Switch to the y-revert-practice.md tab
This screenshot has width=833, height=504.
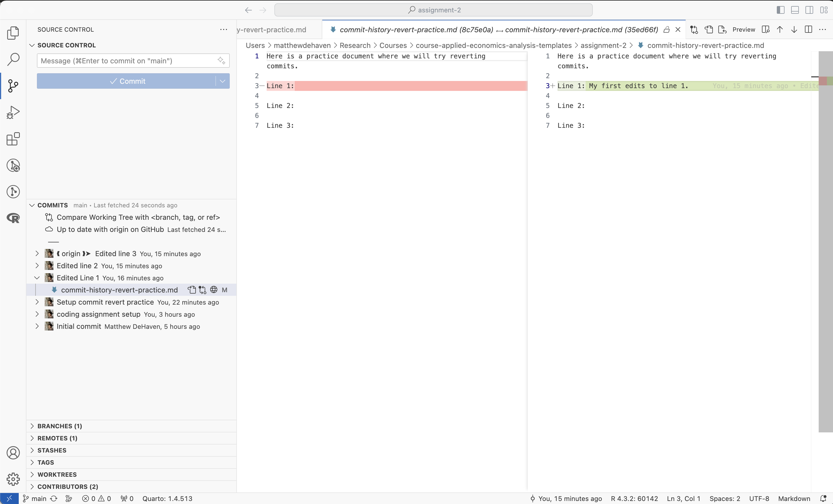click(x=272, y=30)
